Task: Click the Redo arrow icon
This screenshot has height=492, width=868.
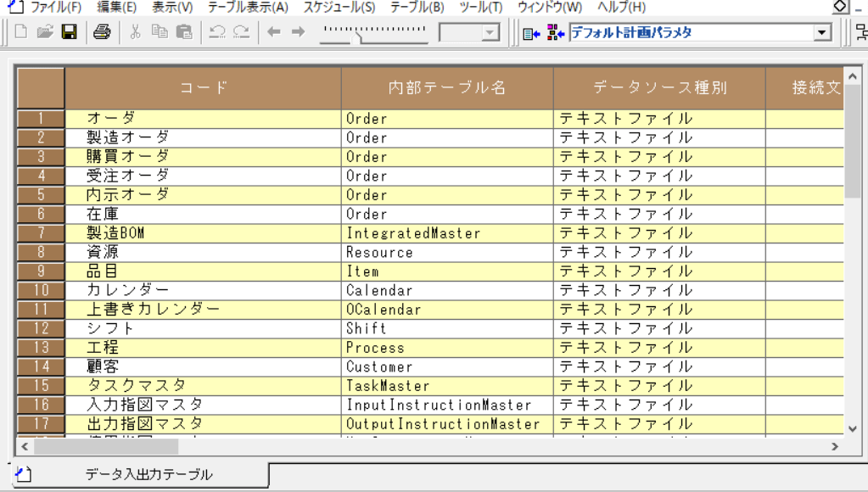Action: point(241,31)
